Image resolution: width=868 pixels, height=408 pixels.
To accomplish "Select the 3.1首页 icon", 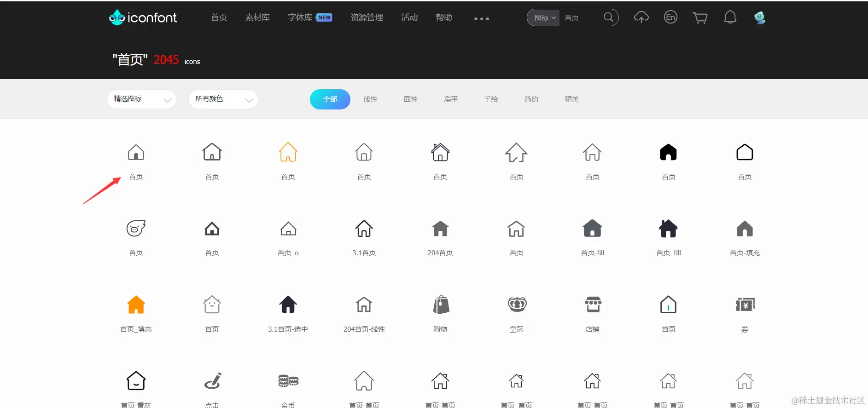I will click(x=364, y=228).
